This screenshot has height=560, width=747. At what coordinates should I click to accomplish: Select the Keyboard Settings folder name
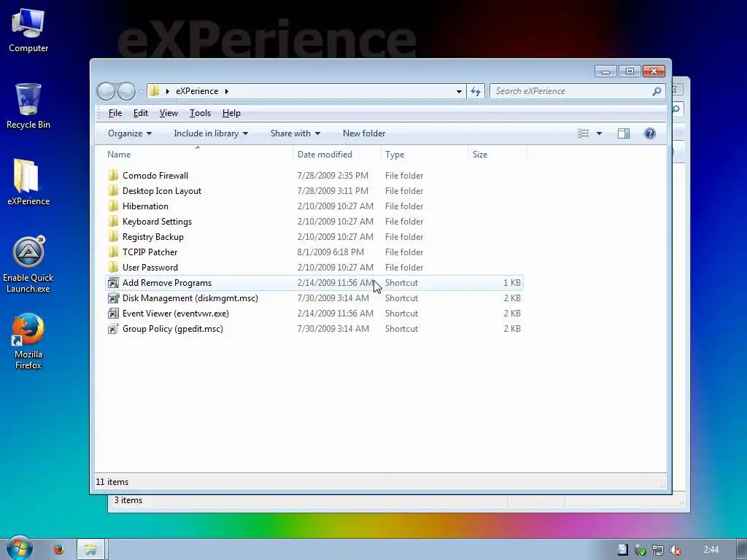pyautogui.click(x=158, y=222)
